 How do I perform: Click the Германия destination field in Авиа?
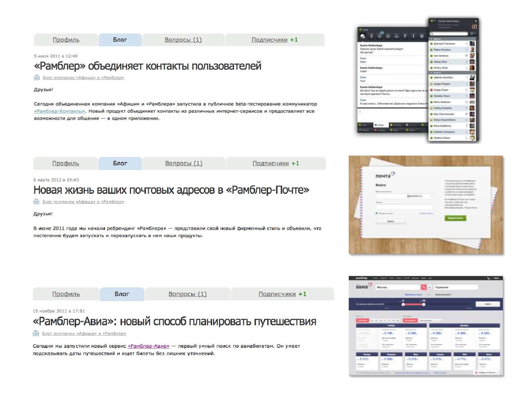click(x=456, y=287)
